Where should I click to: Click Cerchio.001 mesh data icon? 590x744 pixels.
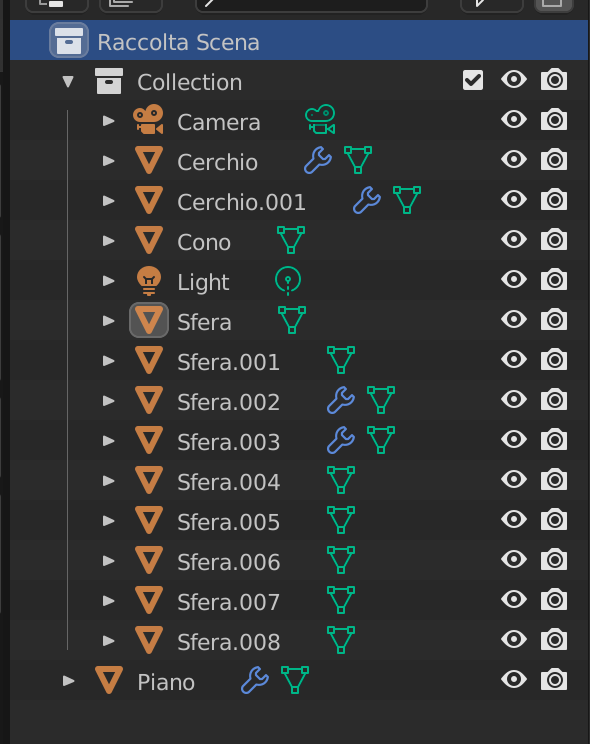point(407,200)
